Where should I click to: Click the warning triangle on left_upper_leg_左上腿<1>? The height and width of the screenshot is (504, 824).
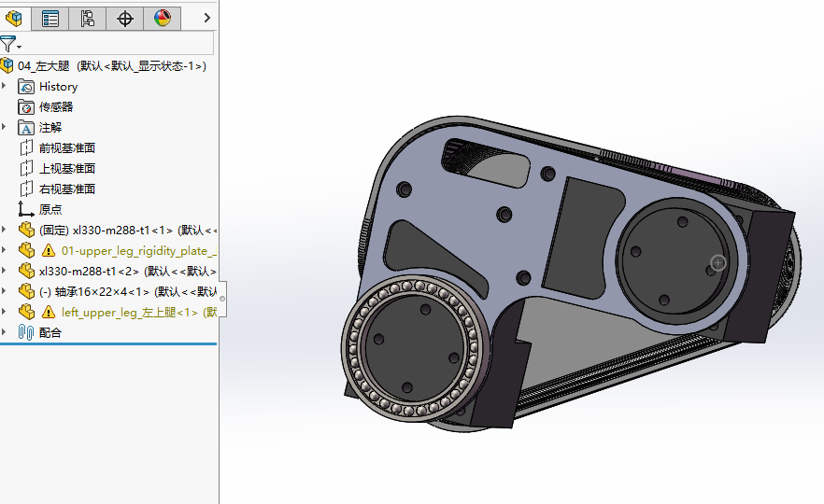click(x=49, y=312)
